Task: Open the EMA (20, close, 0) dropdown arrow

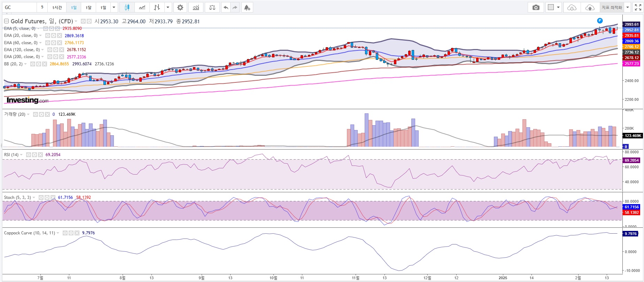Action: 40,35
